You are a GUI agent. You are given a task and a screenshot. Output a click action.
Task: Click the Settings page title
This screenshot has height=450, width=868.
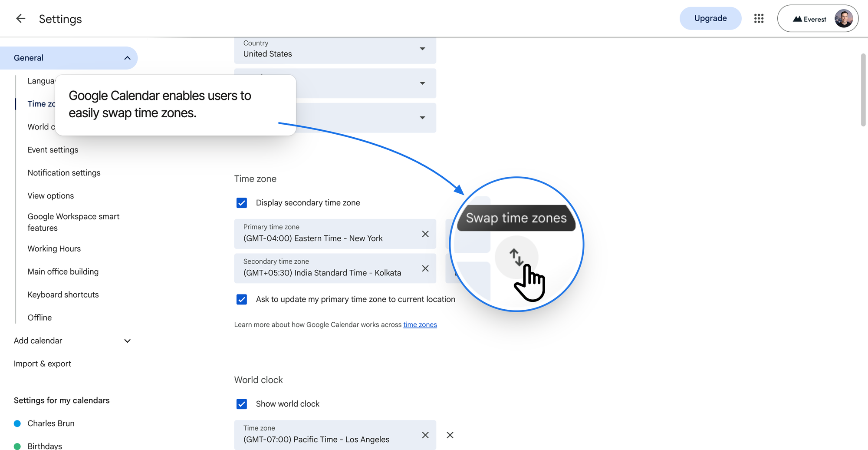coord(60,19)
